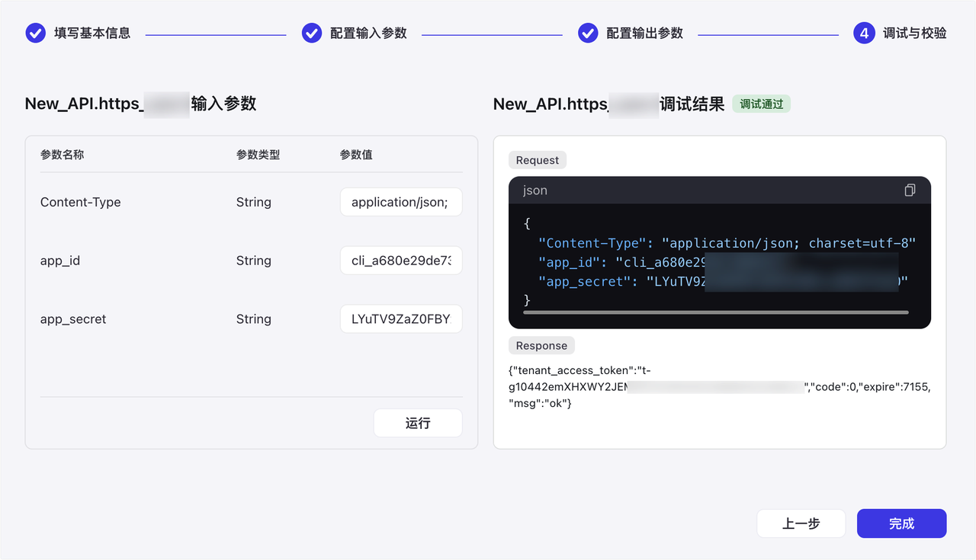
Task: Select step 4 调试与校验 circle icon
Action: pos(862,33)
